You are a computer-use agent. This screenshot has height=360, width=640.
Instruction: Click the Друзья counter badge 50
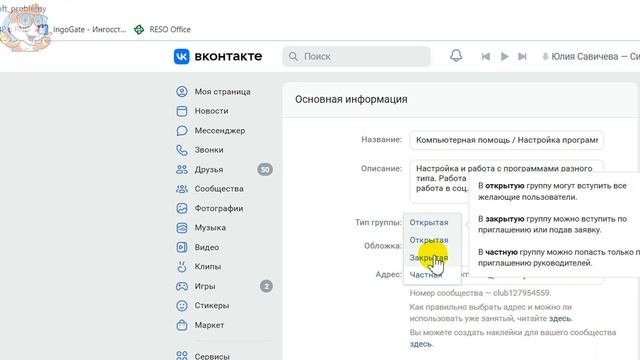tap(265, 169)
